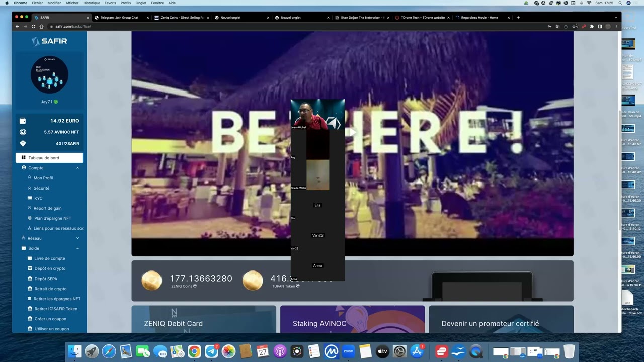The height and width of the screenshot is (362, 644).
Task: Switch to TDrone Tech website tab
Action: (423, 18)
